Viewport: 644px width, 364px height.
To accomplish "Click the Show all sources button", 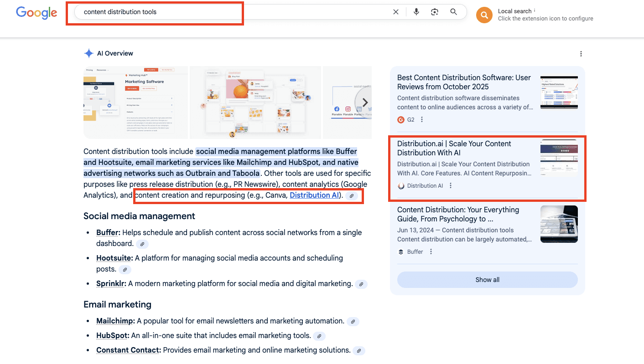I will 488,280.
